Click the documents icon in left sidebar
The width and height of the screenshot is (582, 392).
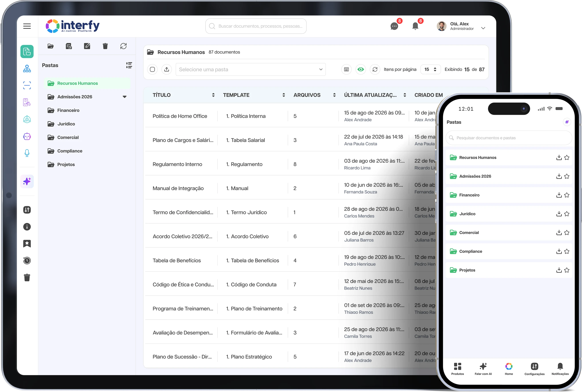point(27,51)
